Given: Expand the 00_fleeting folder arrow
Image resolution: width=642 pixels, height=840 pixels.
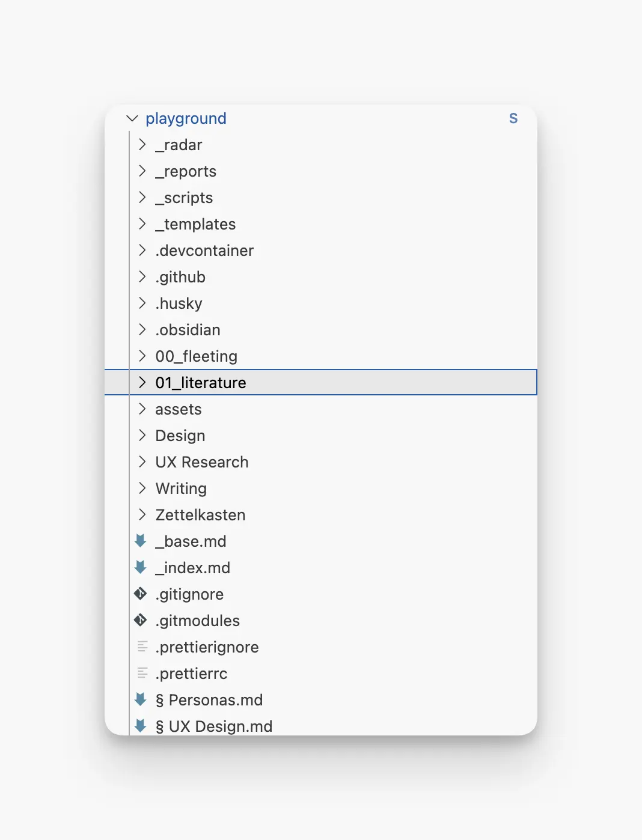Looking at the screenshot, I should [x=142, y=356].
